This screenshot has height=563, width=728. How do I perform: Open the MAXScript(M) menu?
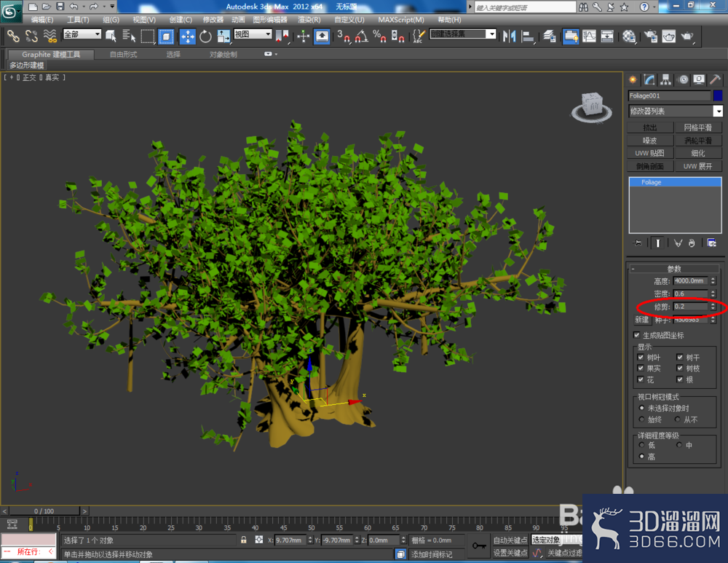[x=401, y=20]
